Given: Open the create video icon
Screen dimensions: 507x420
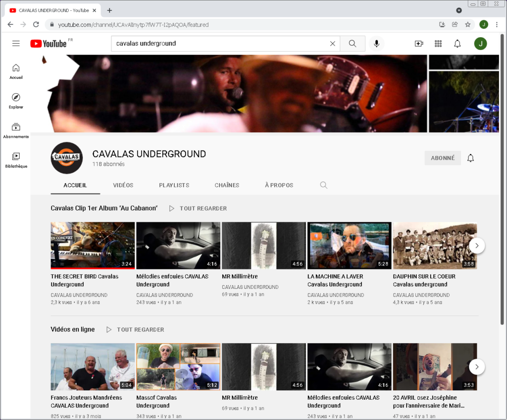Looking at the screenshot, I should click(x=419, y=44).
